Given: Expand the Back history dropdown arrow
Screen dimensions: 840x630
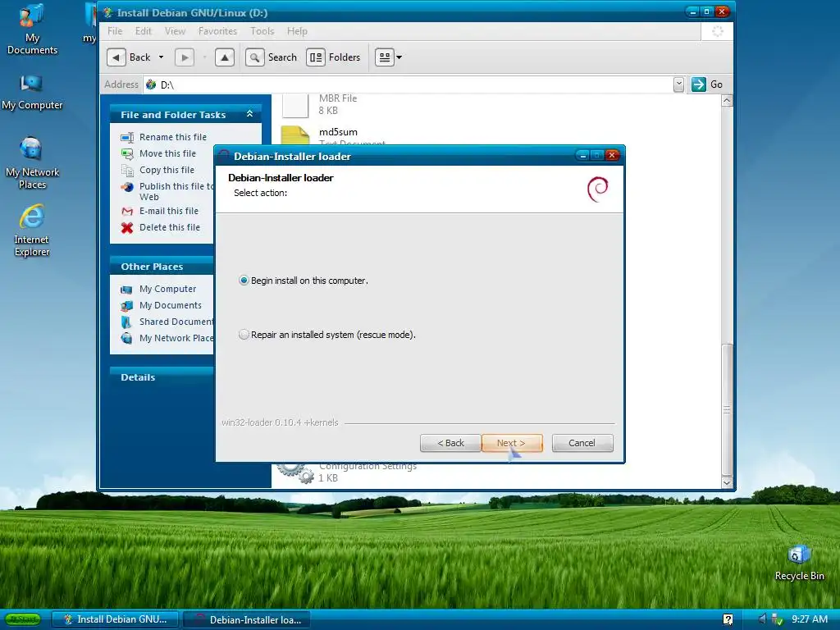Looking at the screenshot, I should [161, 57].
